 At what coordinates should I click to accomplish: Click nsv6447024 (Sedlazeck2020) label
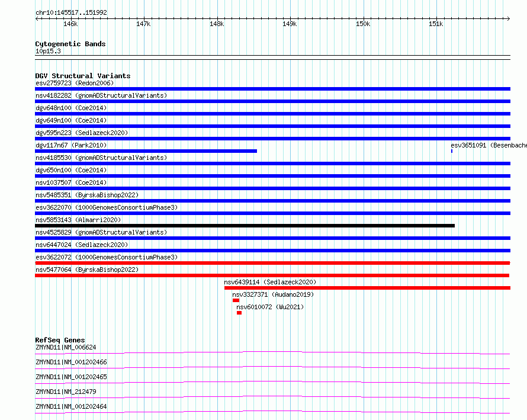[x=82, y=245]
